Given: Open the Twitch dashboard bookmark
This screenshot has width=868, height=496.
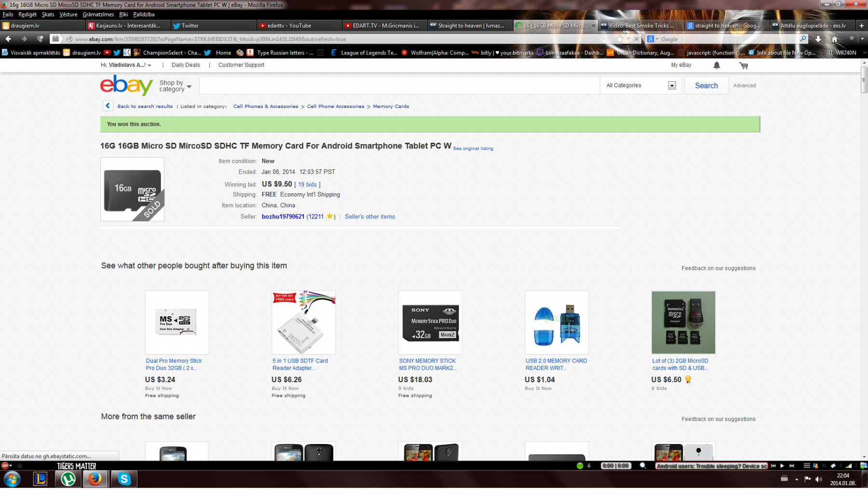Looking at the screenshot, I should coord(570,53).
